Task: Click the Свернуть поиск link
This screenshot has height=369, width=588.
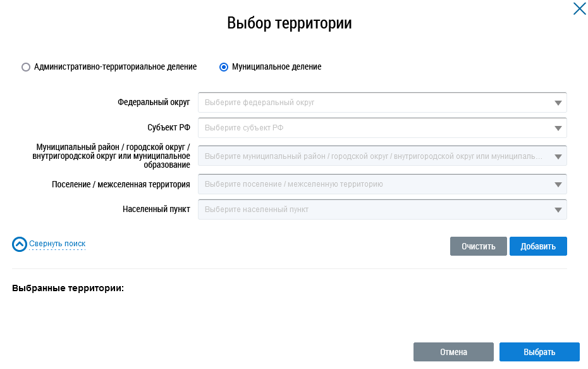Action: point(57,244)
